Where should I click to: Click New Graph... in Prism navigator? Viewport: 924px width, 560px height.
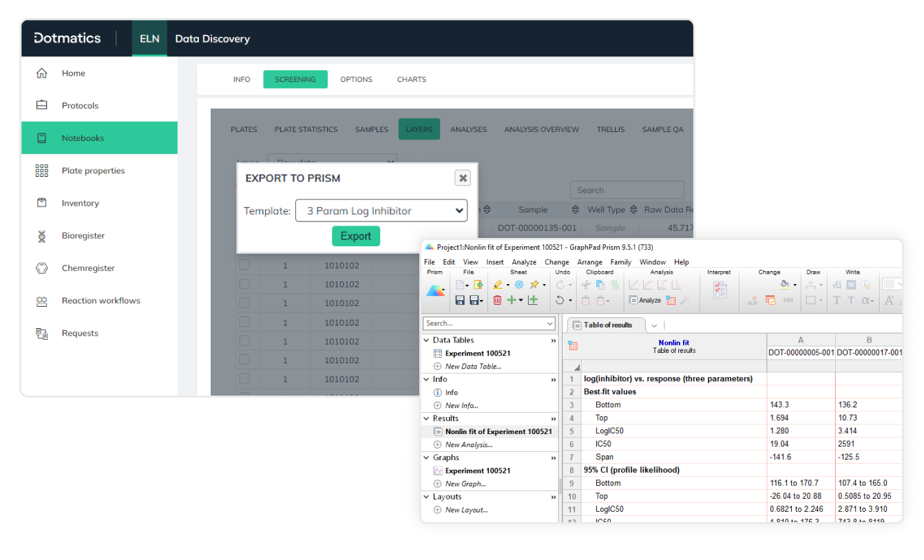click(465, 484)
